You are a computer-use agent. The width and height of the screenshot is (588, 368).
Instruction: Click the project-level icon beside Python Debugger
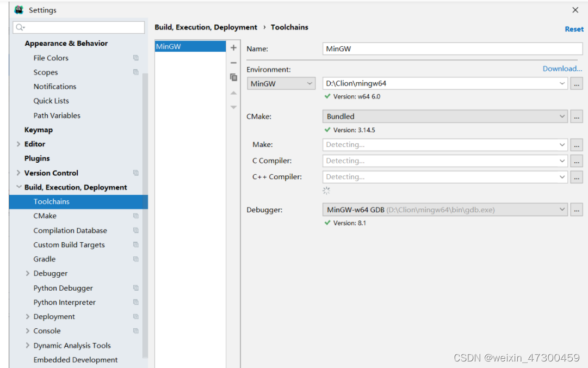point(136,288)
